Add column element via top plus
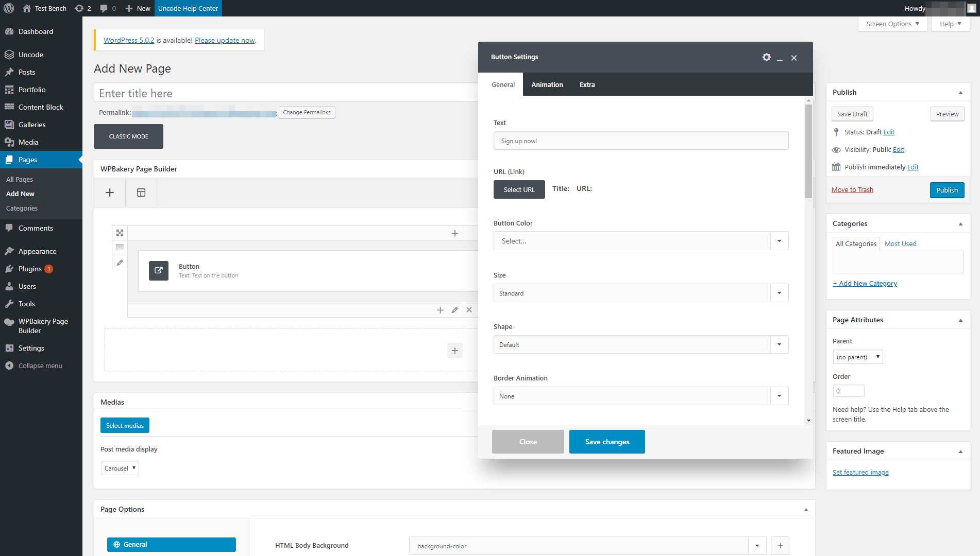 (x=455, y=233)
